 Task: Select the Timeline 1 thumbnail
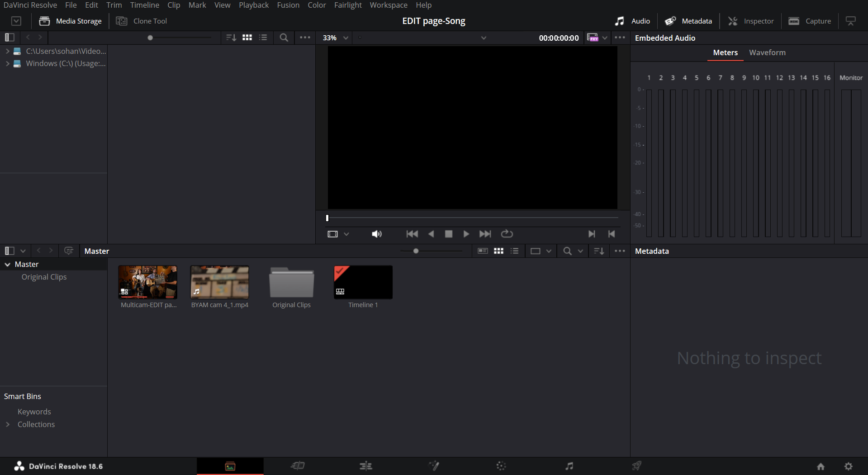[x=363, y=282]
